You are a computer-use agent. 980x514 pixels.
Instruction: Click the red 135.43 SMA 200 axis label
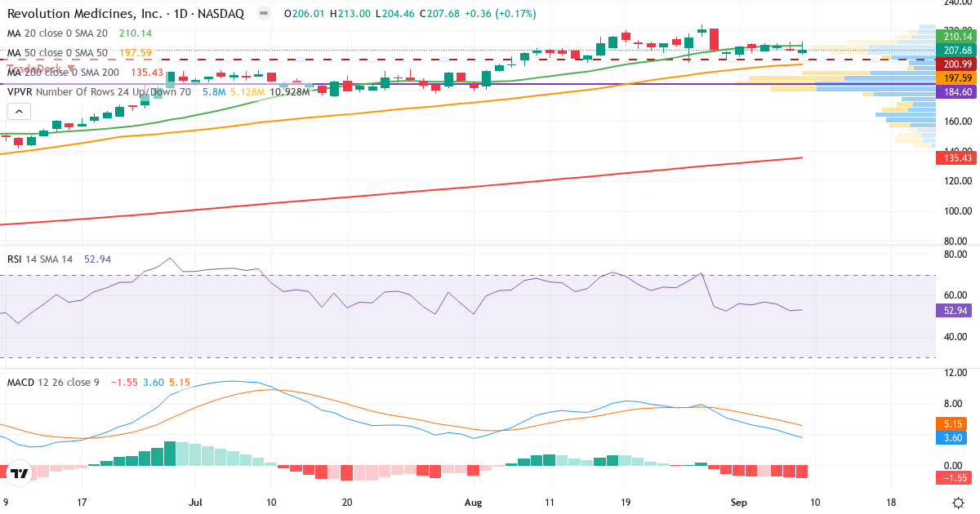[x=956, y=158]
